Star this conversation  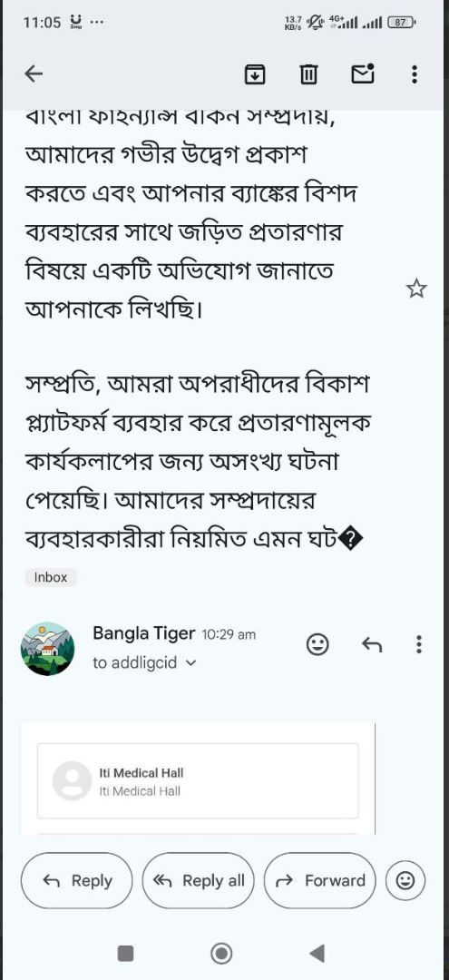click(416, 289)
